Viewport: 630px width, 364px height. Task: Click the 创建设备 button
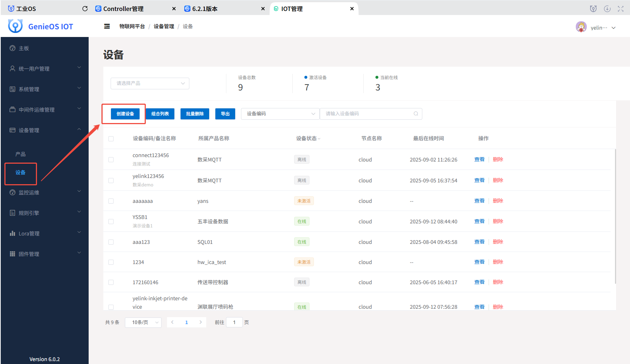click(125, 114)
